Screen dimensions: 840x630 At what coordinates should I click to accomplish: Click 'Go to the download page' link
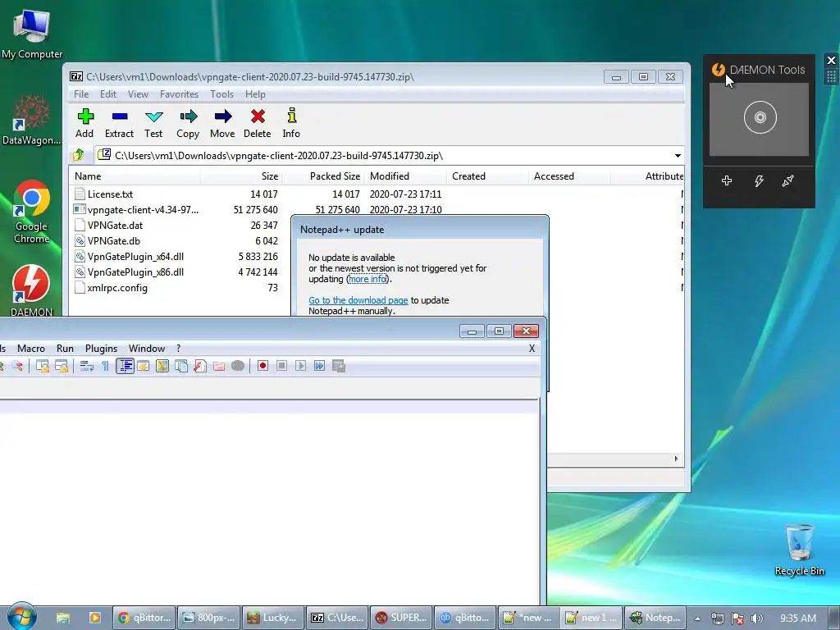click(358, 300)
